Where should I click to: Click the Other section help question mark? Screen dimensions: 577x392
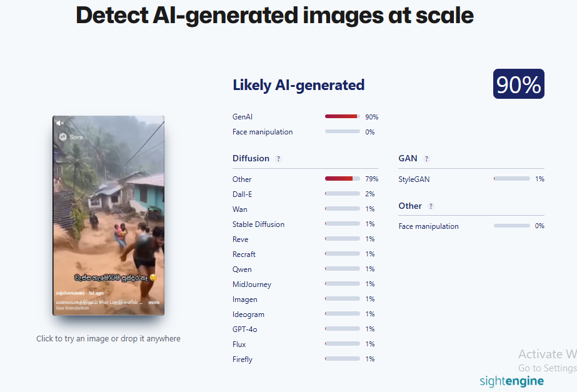tap(431, 206)
